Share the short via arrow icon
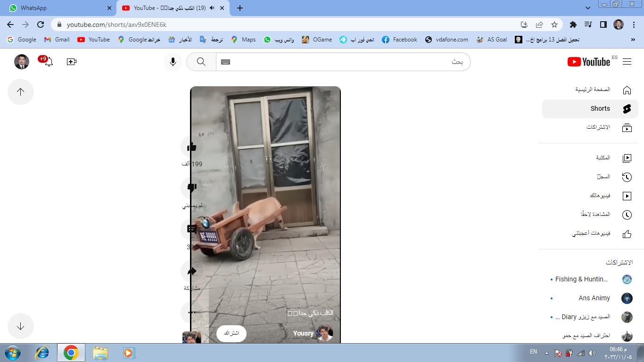The height and width of the screenshot is (362, 644). pos(191,271)
